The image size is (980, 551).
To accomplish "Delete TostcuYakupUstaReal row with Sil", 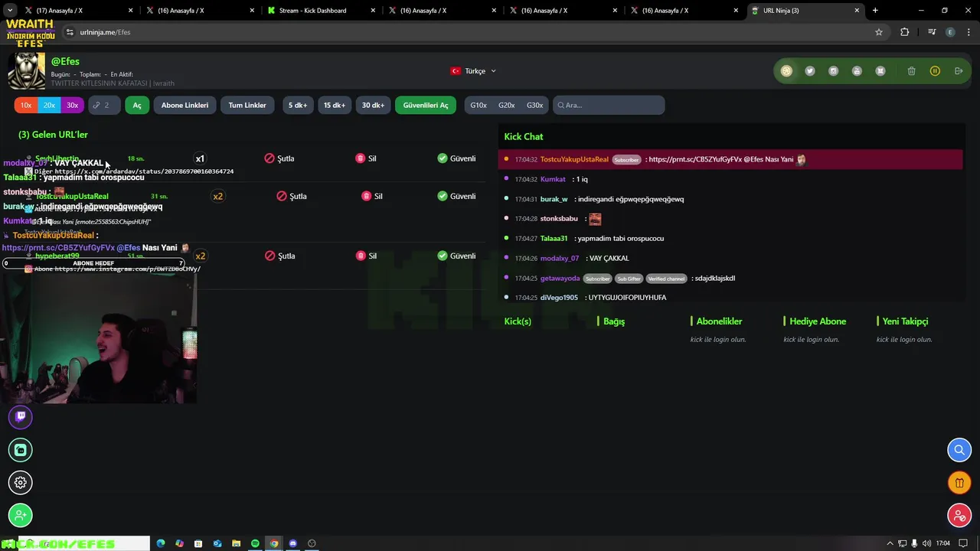I will tap(372, 196).
